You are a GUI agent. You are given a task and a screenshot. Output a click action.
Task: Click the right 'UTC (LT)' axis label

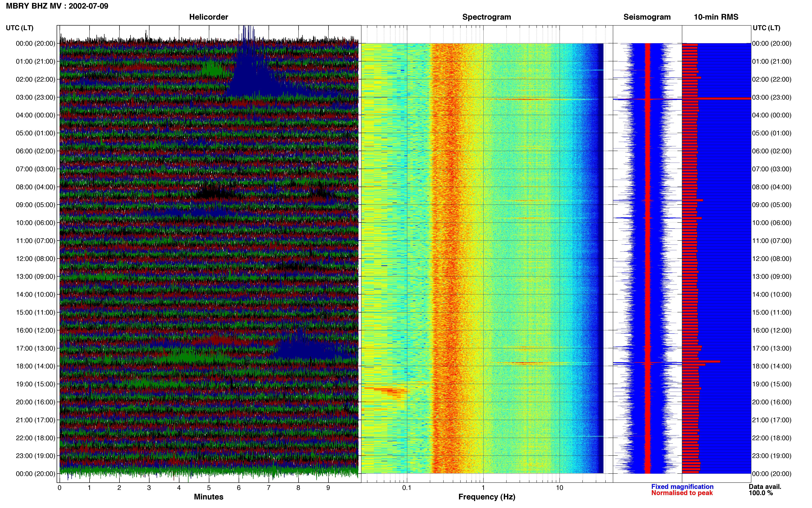(x=766, y=28)
